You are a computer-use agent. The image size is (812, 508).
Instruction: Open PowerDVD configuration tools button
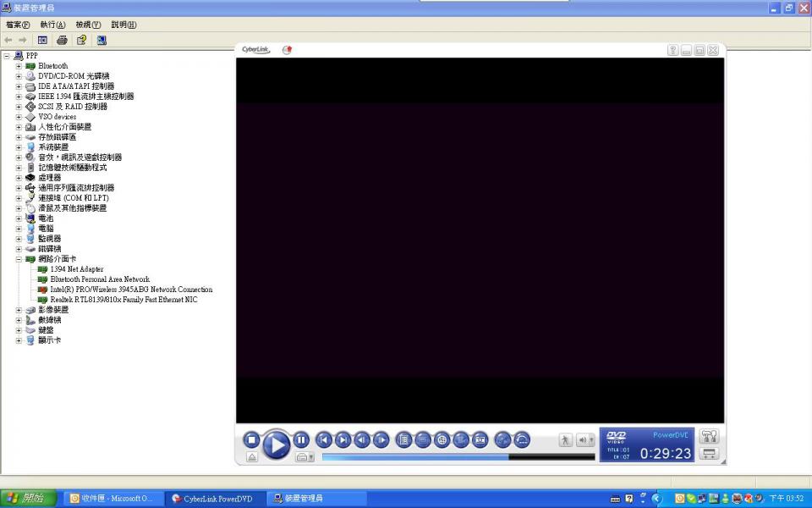[x=709, y=436]
